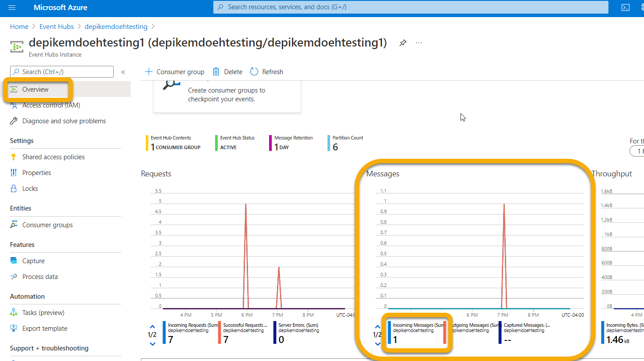Launch Cloud Shell from the header
The height and width of the screenshot is (361, 644).
(x=626, y=7)
